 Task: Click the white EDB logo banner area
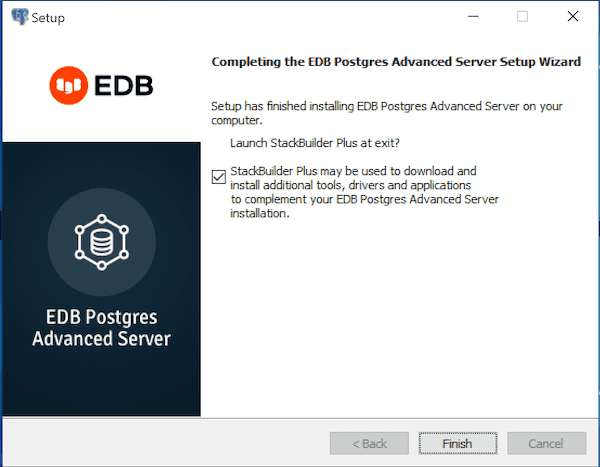100,120
